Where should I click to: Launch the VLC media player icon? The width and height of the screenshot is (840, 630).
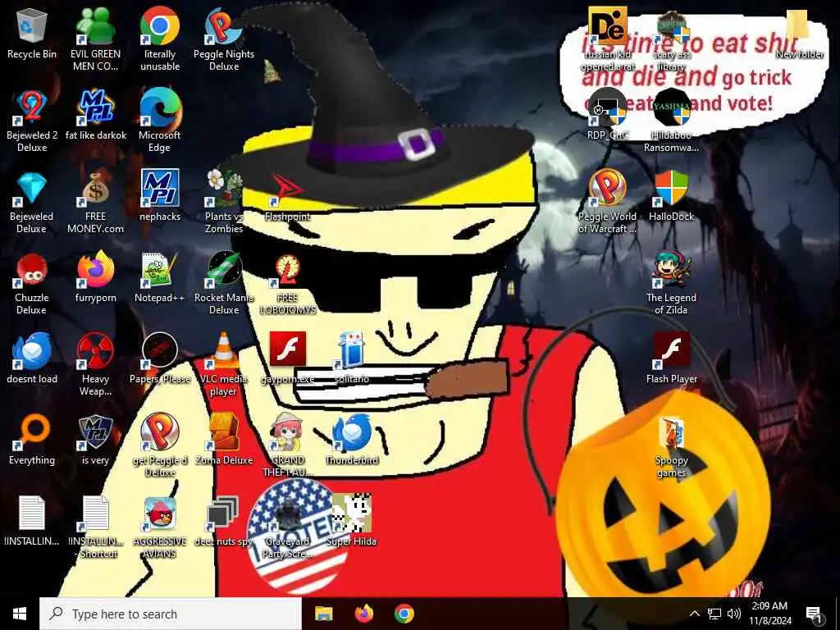coord(223,351)
